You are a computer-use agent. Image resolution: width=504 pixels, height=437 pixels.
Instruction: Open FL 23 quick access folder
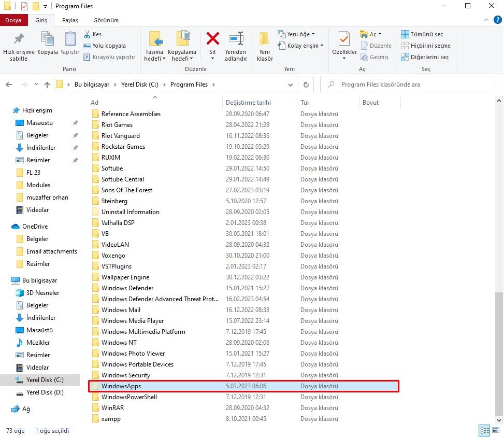pyautogui.click(x=34, y=172)
